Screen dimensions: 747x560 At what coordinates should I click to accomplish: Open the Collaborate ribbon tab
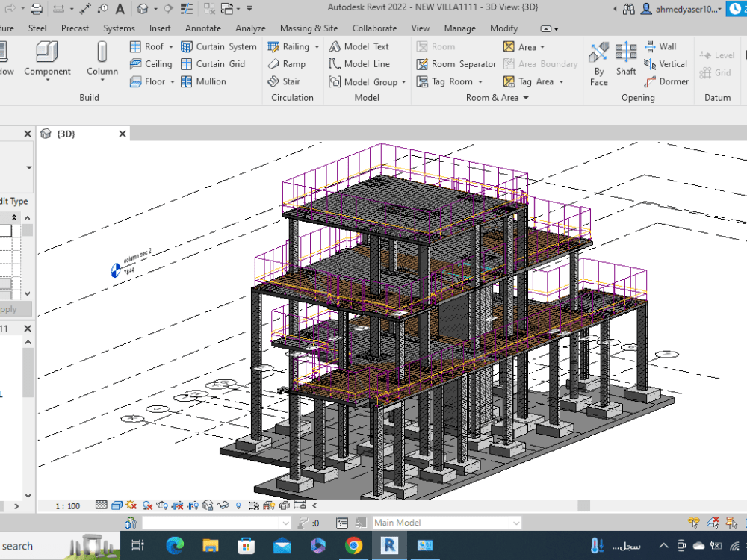pyautogui.click(x=374, y=28)
